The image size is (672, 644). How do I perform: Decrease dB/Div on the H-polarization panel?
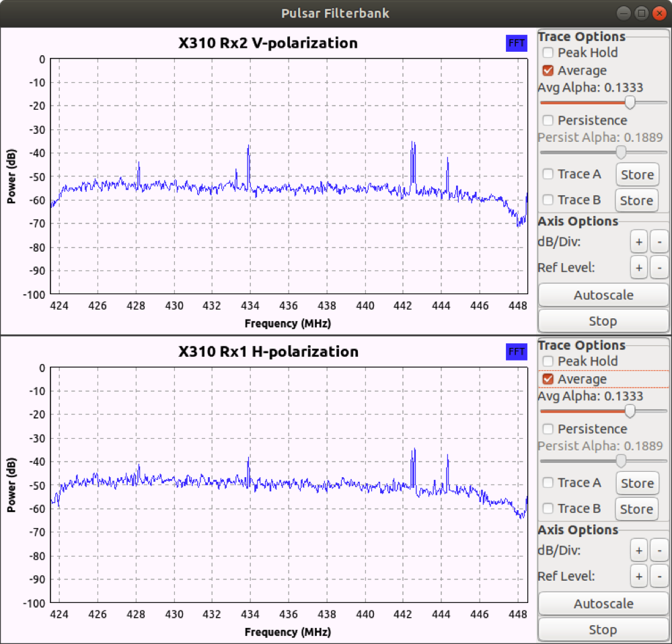[x=660, y=550]
